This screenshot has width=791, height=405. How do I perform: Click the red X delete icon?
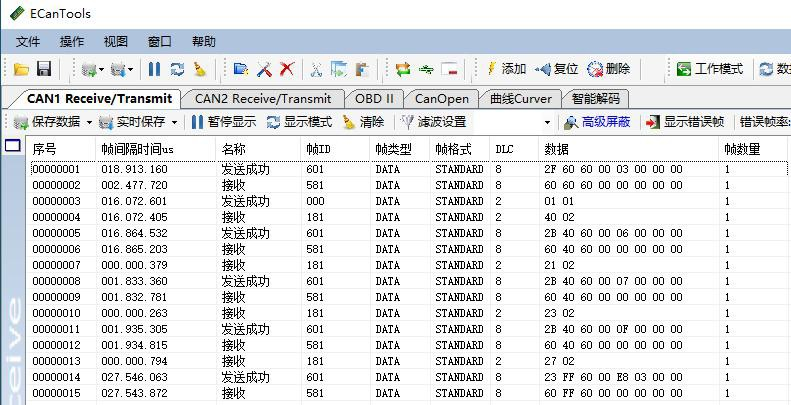[288, 69]
